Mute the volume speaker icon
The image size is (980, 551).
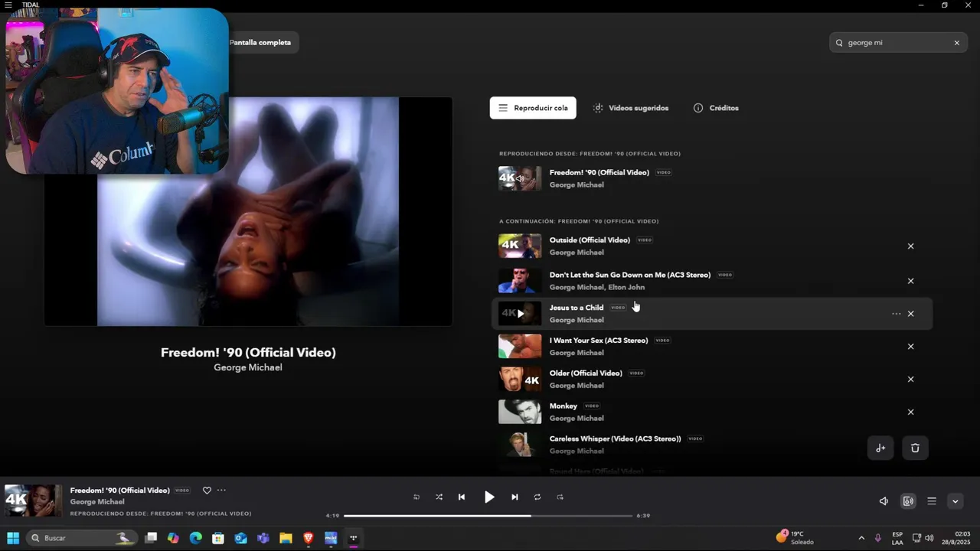pos(884,501)
